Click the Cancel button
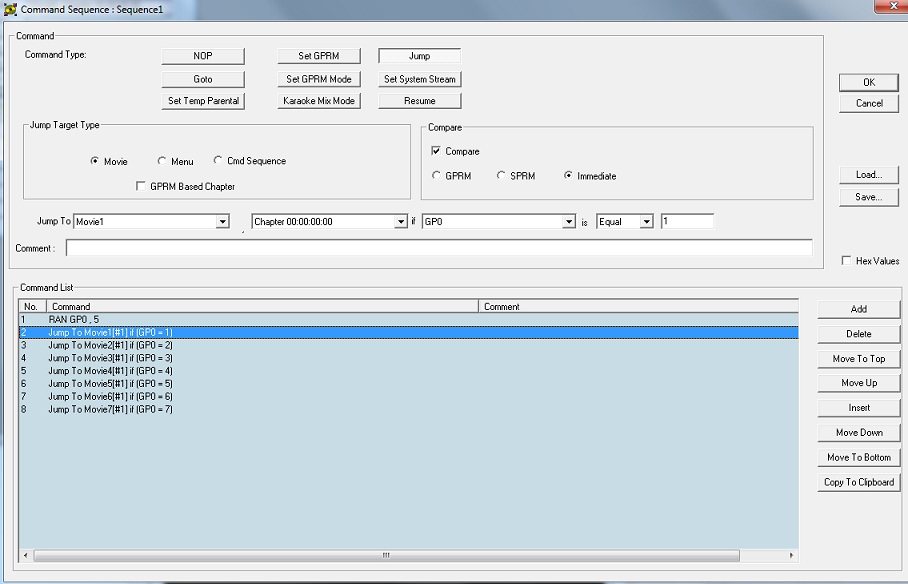 (869, 103)
